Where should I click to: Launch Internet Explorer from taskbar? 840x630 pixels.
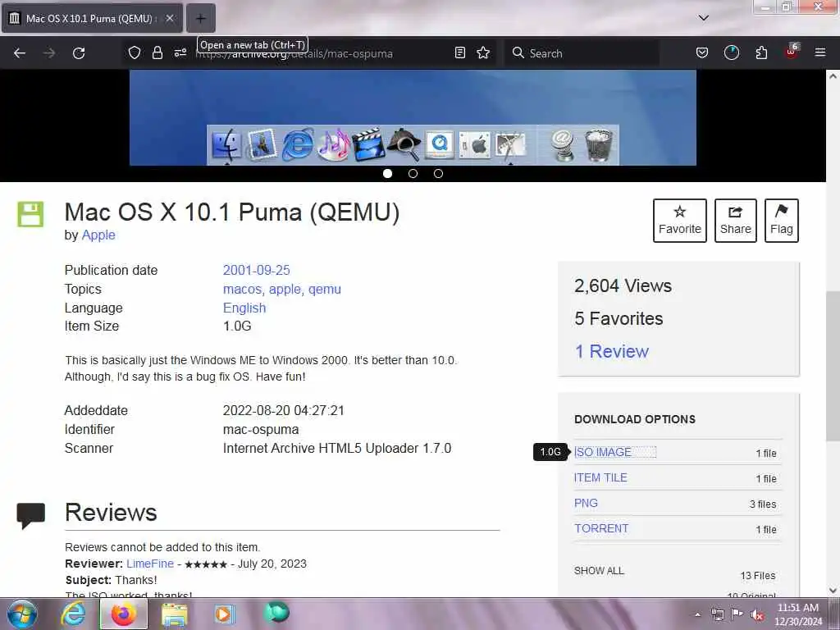[73, 614]
